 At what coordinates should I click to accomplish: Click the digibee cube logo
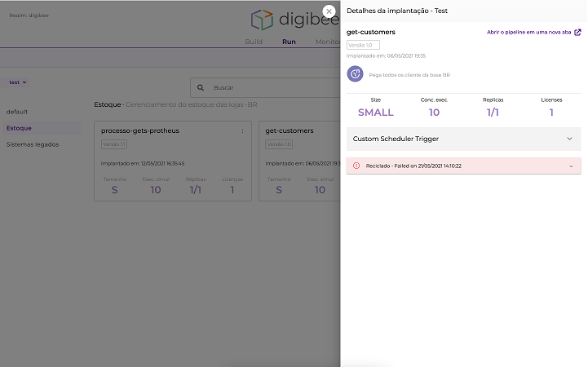pos(262,20)
